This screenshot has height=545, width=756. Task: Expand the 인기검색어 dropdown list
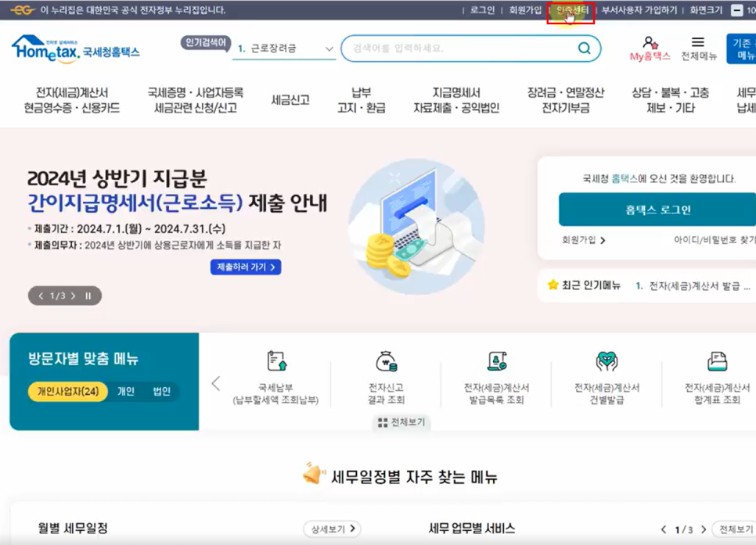[329, 48]
